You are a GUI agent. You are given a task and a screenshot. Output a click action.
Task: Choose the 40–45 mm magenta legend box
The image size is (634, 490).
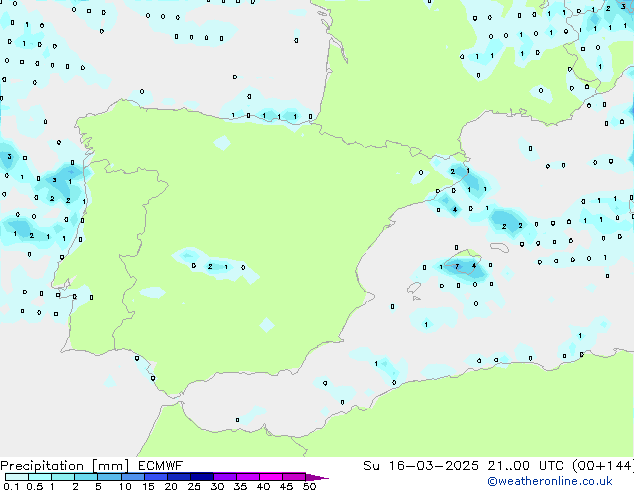(271, 477)
